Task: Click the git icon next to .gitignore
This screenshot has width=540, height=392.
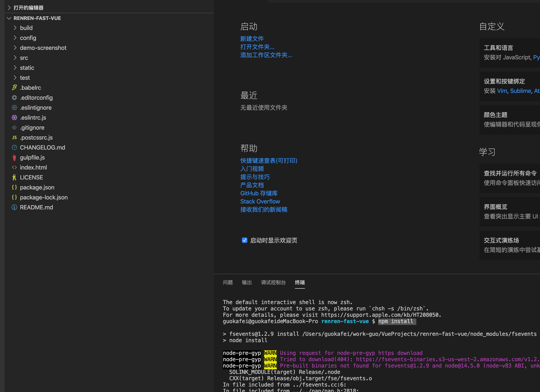Action: (14, 127)
